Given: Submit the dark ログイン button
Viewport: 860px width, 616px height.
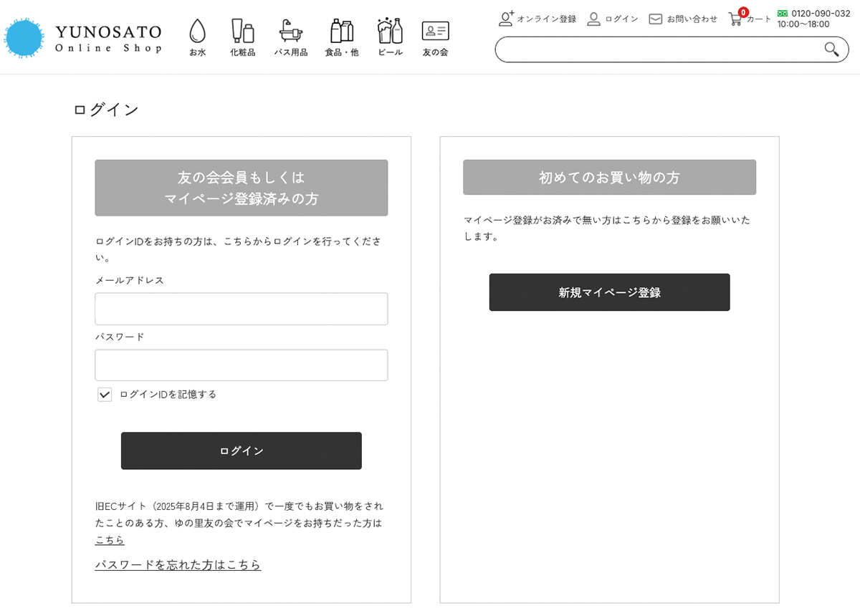Looking at the screenshot, I should point(242,451).
